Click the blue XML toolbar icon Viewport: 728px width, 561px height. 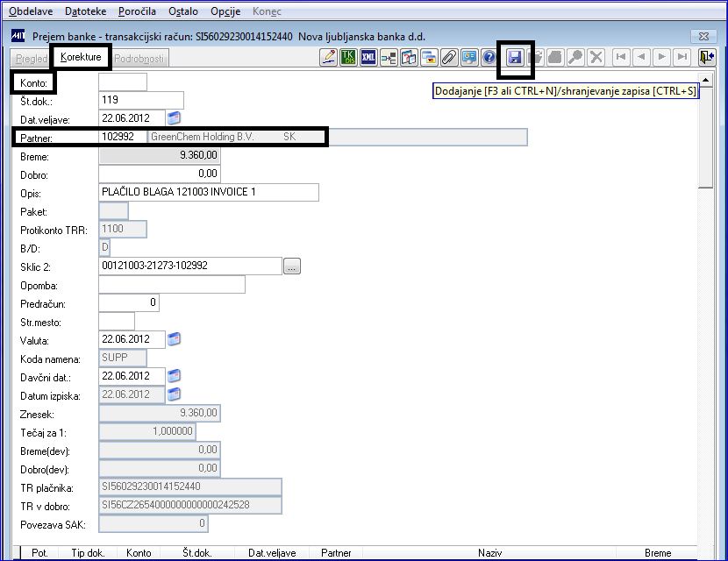pyautogui.click(x=368, y=58)
